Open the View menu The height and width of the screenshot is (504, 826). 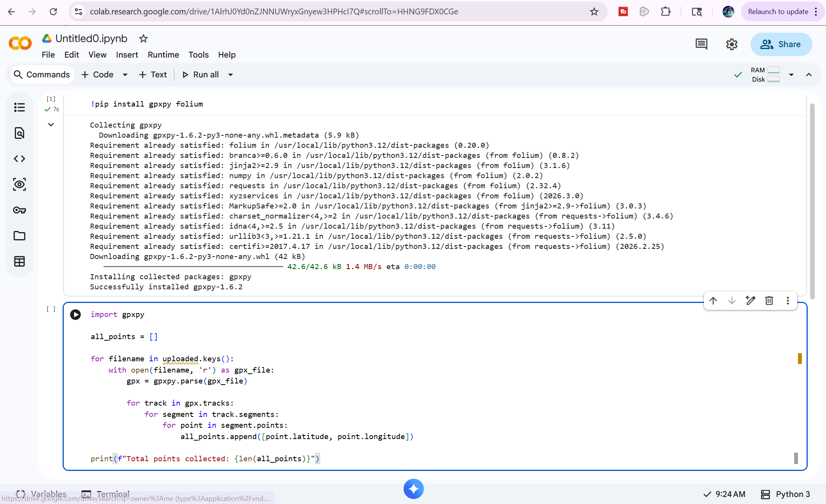(x=97, y=55)
